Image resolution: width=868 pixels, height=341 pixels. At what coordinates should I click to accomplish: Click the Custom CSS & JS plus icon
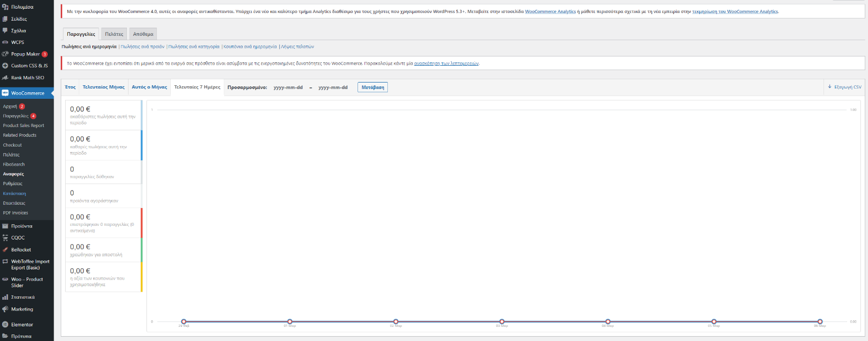point(5,66)
